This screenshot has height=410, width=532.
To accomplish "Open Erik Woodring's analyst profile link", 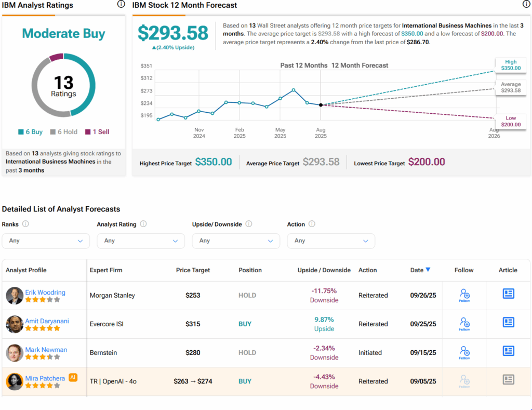I will (x=45, y=292).
